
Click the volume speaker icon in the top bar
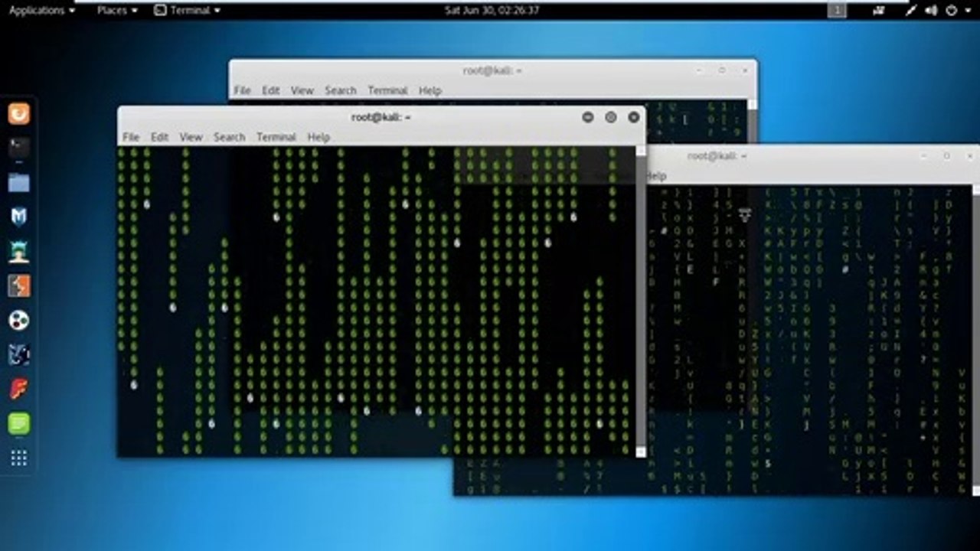click(931, 11)
